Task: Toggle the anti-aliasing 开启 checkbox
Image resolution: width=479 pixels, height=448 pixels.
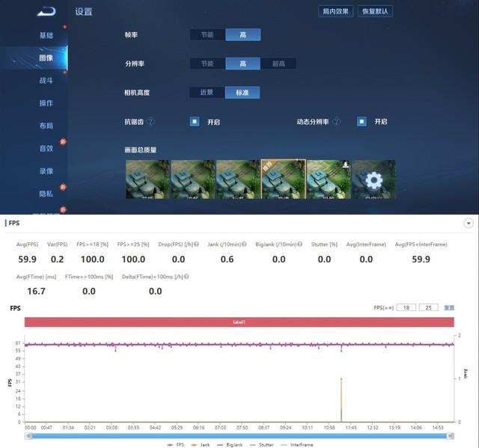Action: (194, 121)
